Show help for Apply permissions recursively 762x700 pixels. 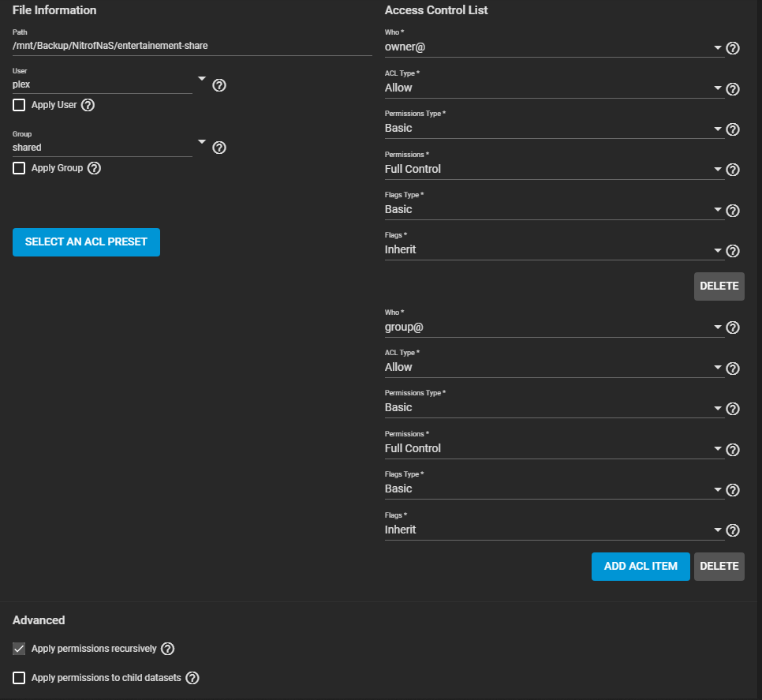(167, 649)
